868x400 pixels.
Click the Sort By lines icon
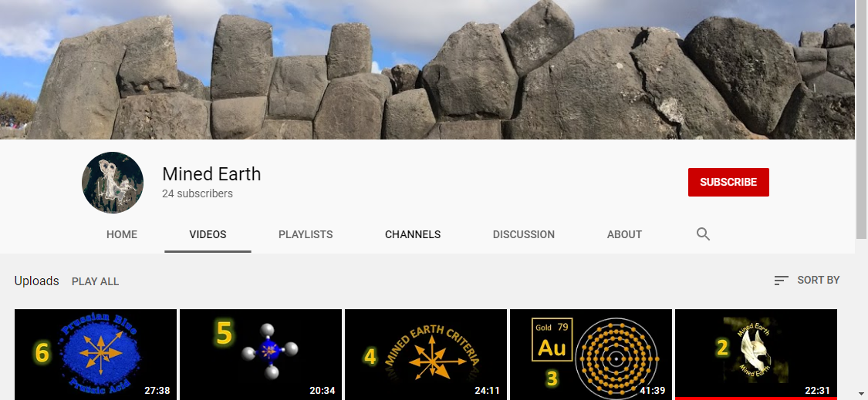781,281
